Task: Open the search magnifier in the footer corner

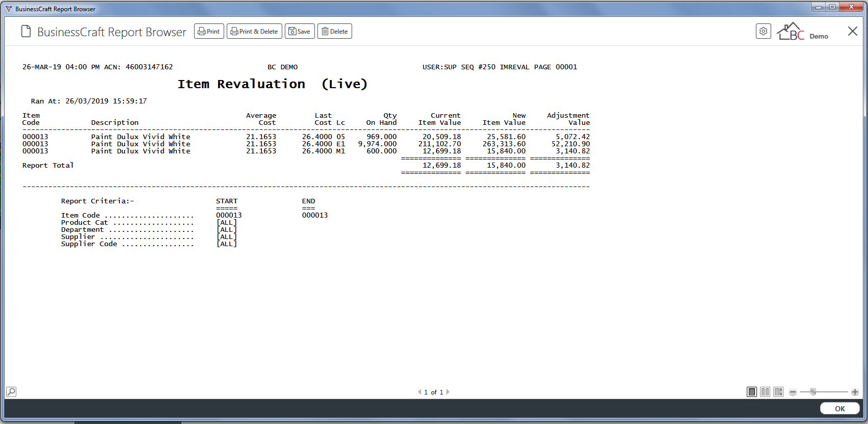Action: (x=11, y=392)
